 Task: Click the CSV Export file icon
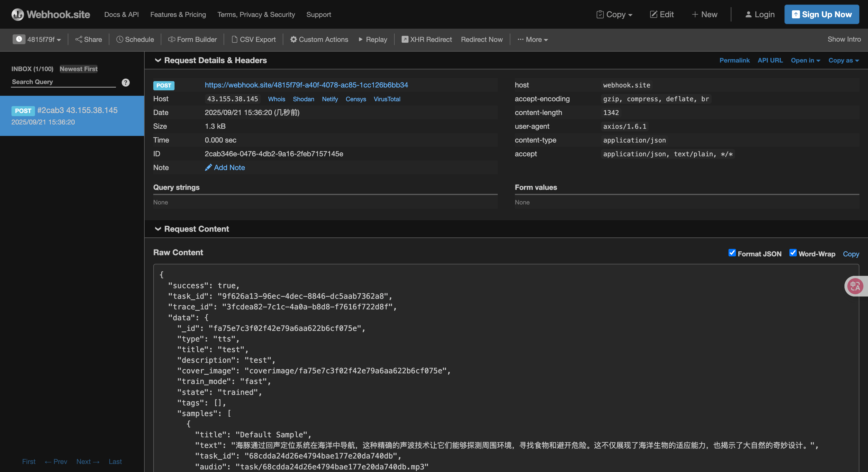click(235, 39)
